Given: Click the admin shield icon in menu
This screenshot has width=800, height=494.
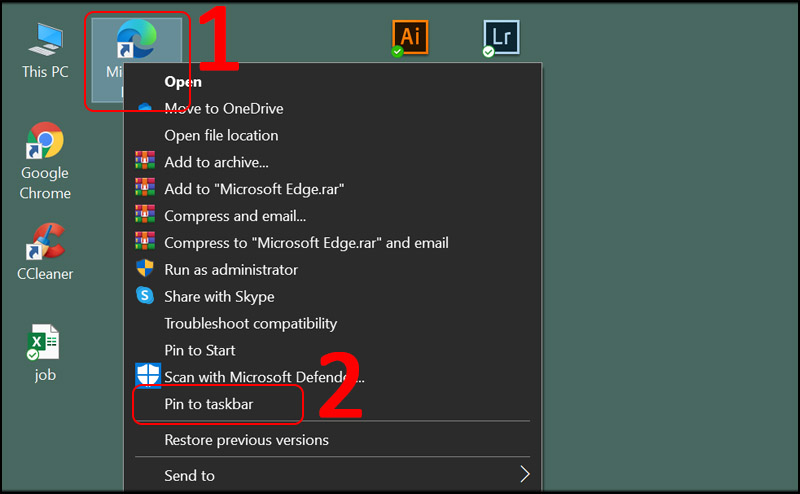Looking at the screenshot, I should coord(146,269).
